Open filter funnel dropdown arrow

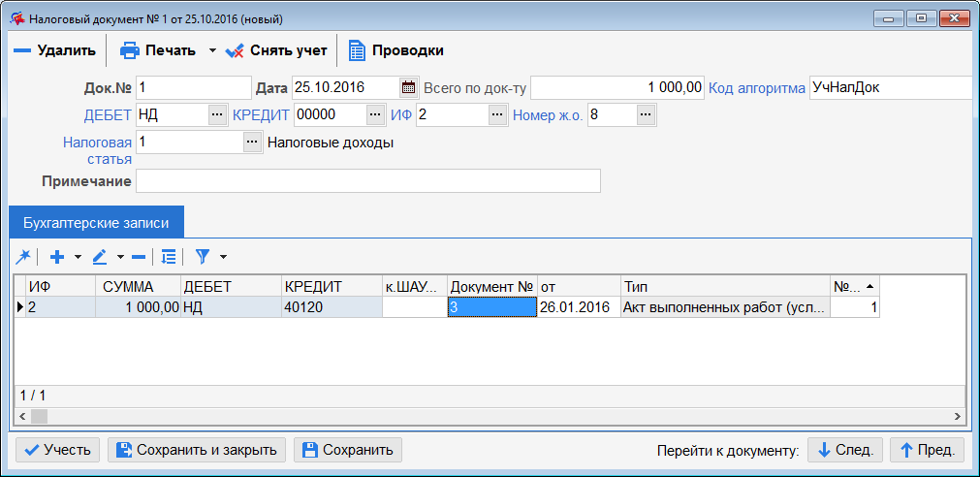(223, 256)
